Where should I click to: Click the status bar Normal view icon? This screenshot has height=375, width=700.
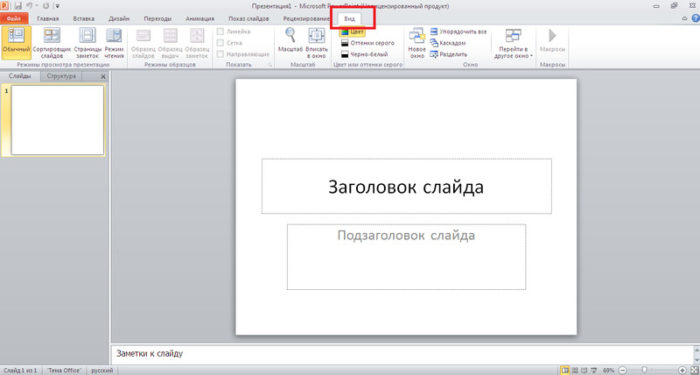pyautogui.click(x=565, y=371)
